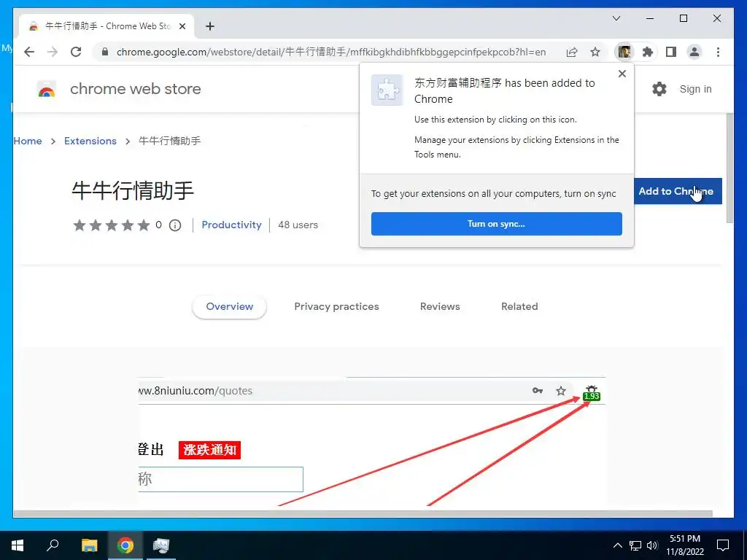This screenshot has height=560, width=747.
Task: Show hidden tray icons
Action: 617,545
